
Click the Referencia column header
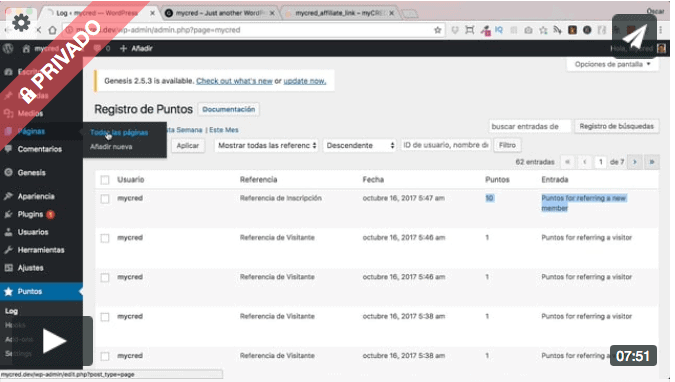258,180
